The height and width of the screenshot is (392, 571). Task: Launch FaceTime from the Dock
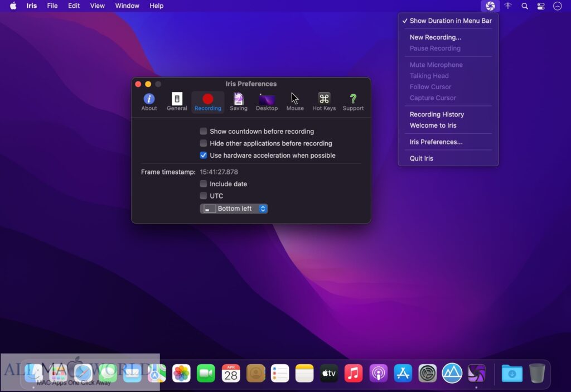(206, 374)
